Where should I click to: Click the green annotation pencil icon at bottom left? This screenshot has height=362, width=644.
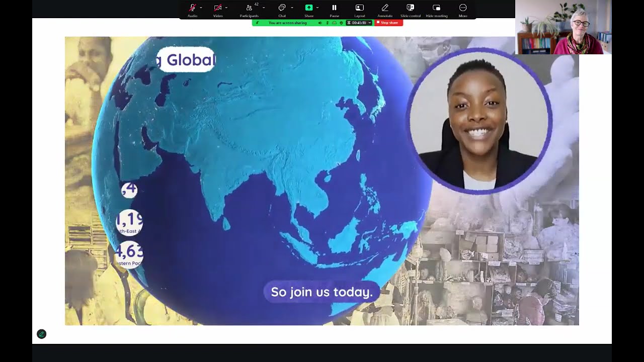pyautogui.click(x=42, y=334)
